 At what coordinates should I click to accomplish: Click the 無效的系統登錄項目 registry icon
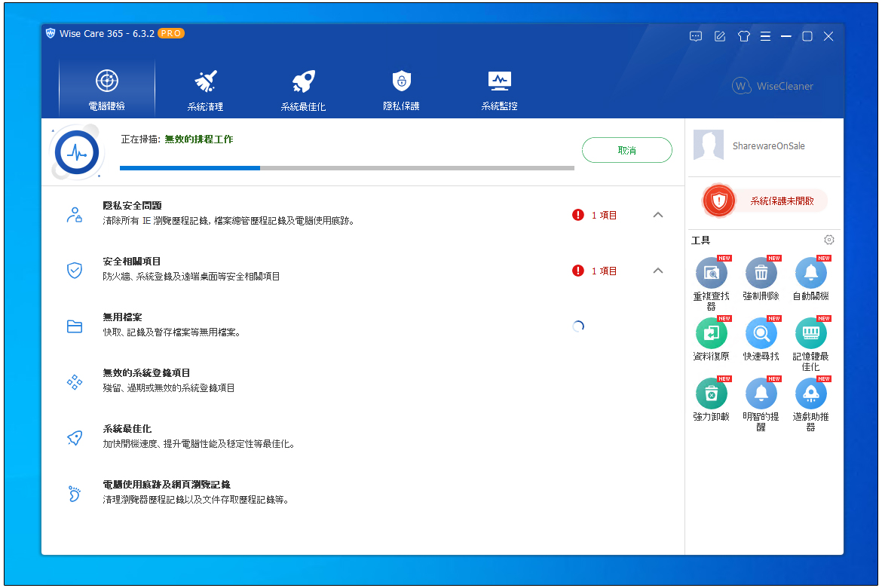[x=74, y=382]
